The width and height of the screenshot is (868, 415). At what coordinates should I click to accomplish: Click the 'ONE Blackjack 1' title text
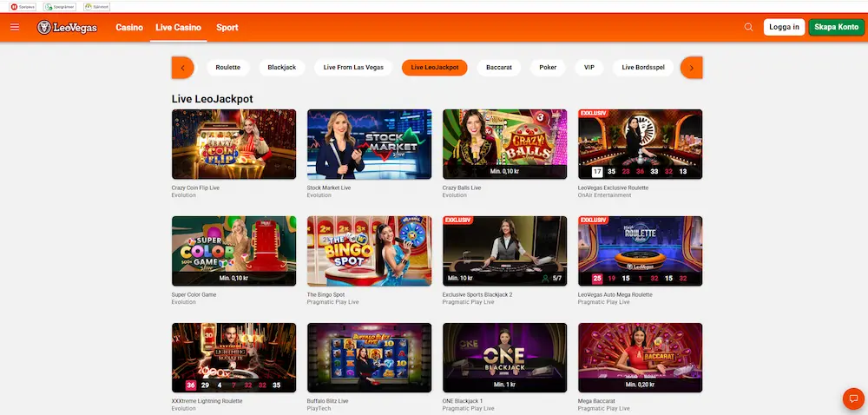tap(463, 401)
